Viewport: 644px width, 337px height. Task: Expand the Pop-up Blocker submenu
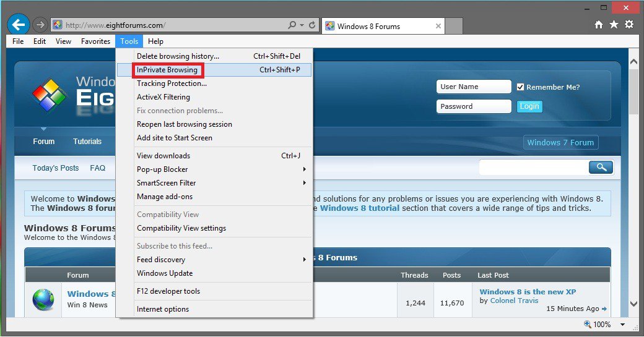point(304,169)
